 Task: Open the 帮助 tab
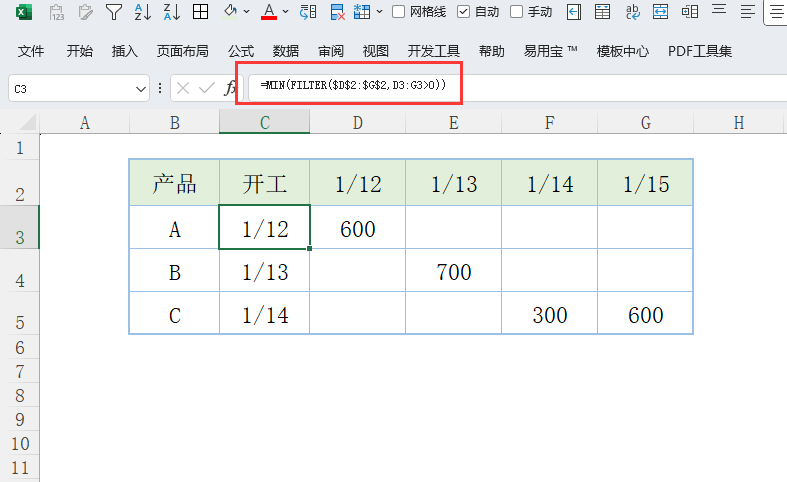[491, 51]
